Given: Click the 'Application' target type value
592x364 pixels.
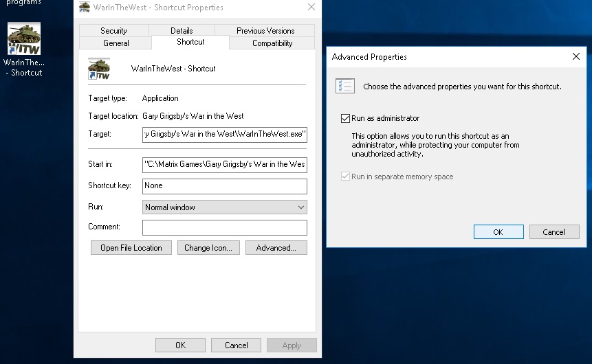Looking at the screenshot, I should pyautogui.click(x=160, y=98).
